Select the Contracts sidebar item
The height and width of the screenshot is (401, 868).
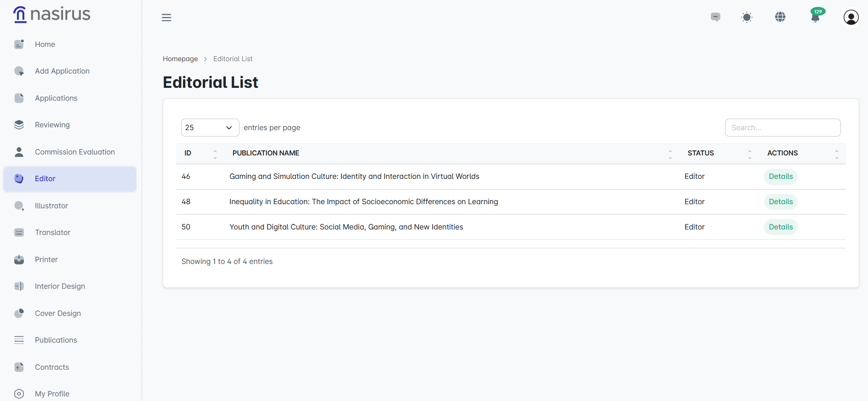tap(52, 367)
